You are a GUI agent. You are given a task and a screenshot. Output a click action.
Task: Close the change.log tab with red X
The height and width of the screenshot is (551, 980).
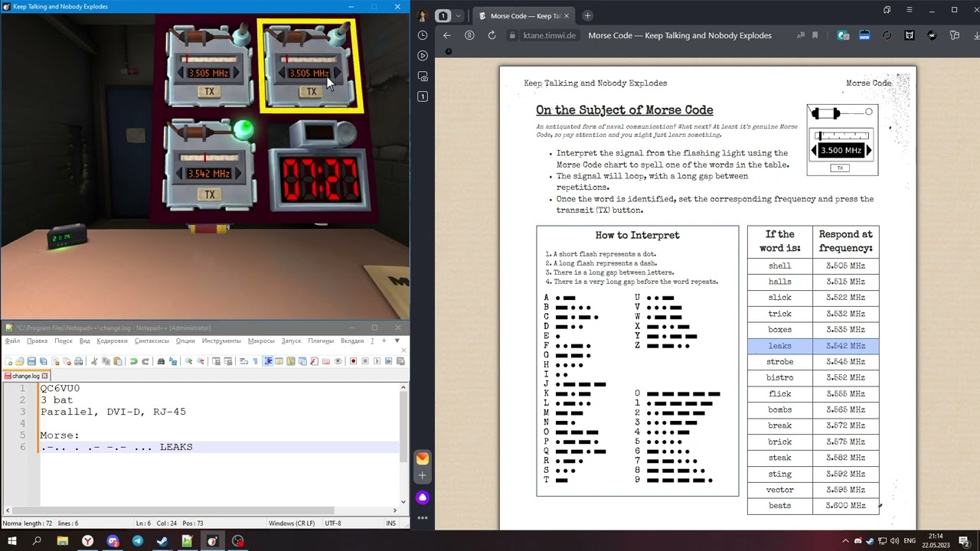(45, 376)
